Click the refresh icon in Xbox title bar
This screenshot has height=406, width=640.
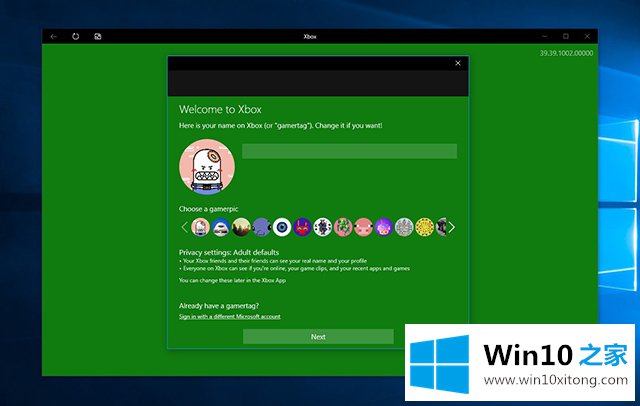pos(76,36)
